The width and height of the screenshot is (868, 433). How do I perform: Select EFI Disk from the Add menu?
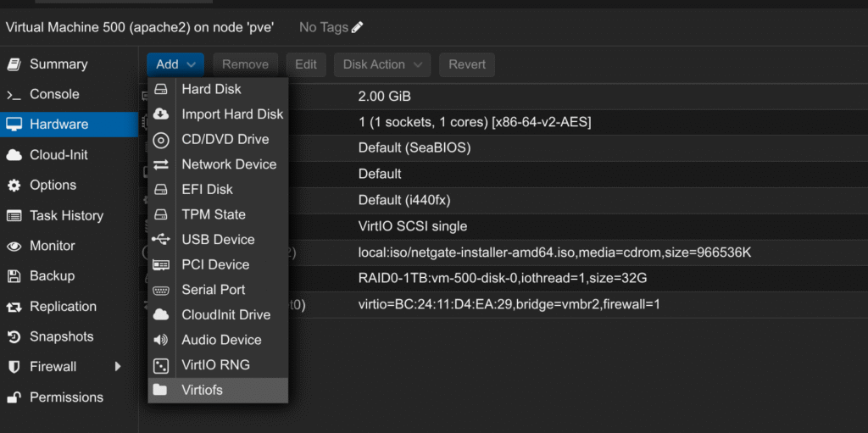[207, 190]
